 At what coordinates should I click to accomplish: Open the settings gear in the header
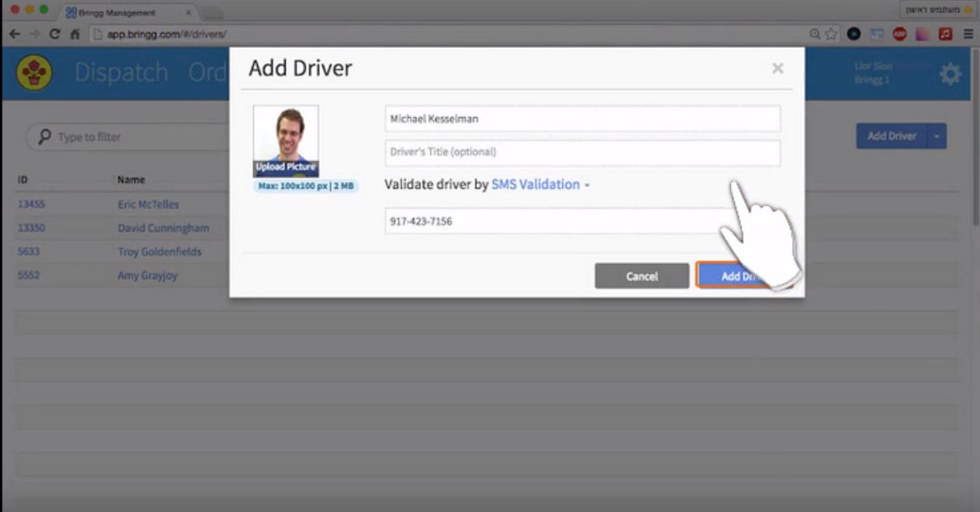coord(950,75)
